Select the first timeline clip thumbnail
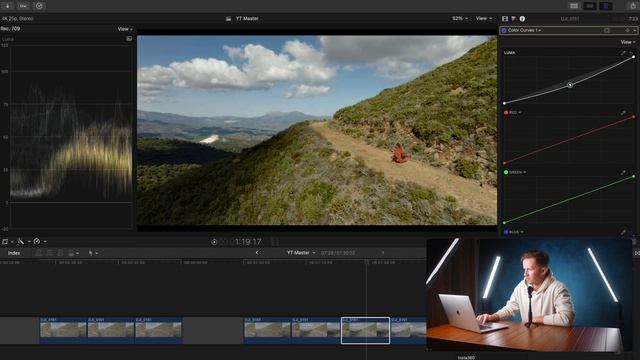Viewport: 640px width, 360px height. click(x=63, y=330)
